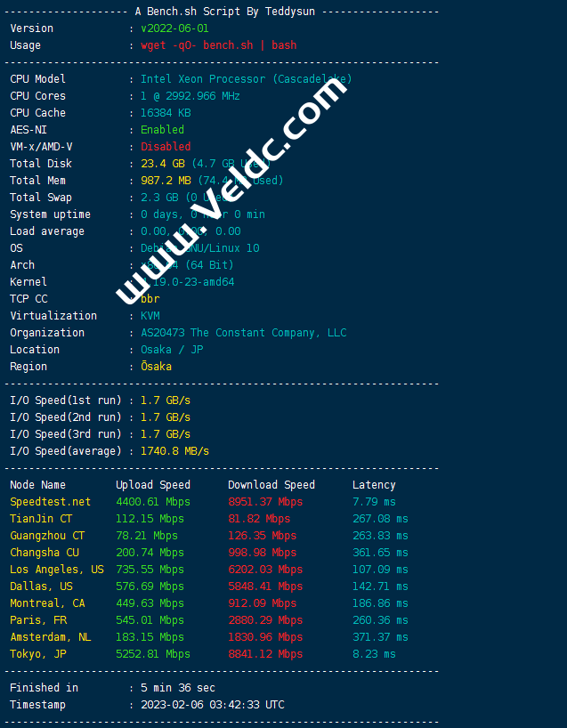Select the Guangzhou CT node name
This screenshot has height=728, width=567.
click(x=47, y=536)
